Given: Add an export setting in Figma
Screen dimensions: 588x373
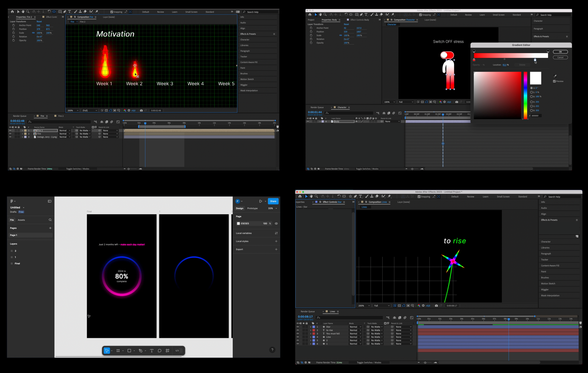Looking at the screenshot, I should coord(276,249).
